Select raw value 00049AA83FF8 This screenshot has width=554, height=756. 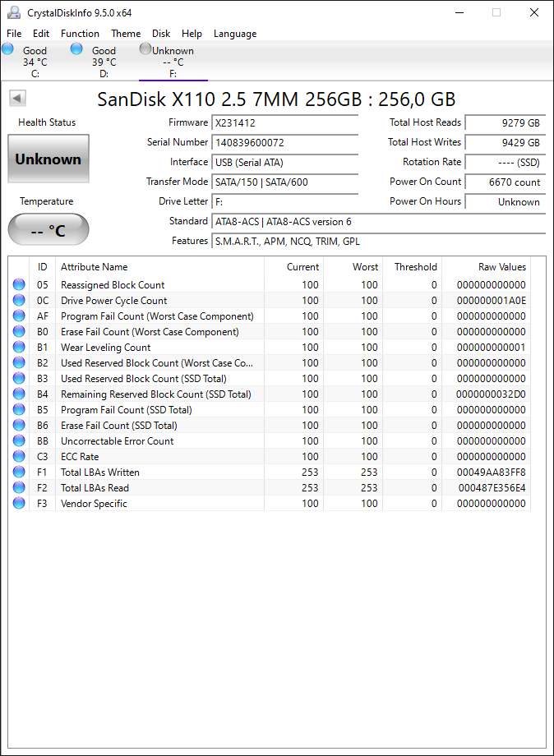[x=492, y=472]
